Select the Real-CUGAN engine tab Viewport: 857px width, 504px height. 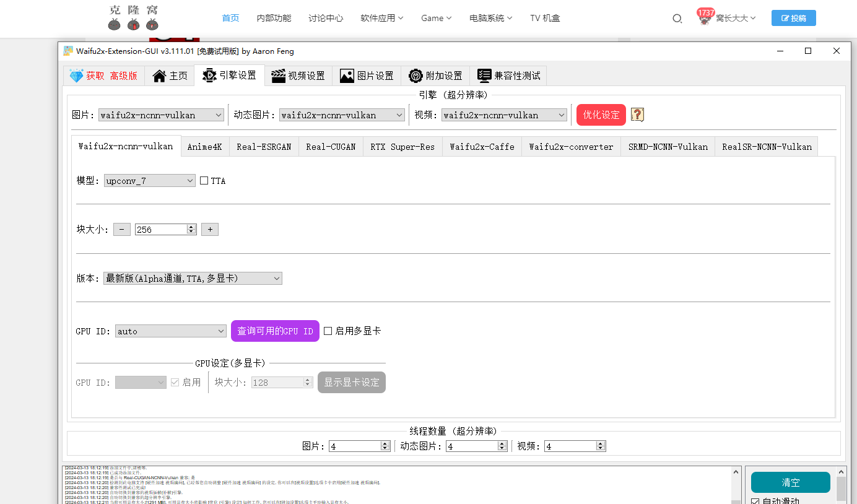(331, 147)
